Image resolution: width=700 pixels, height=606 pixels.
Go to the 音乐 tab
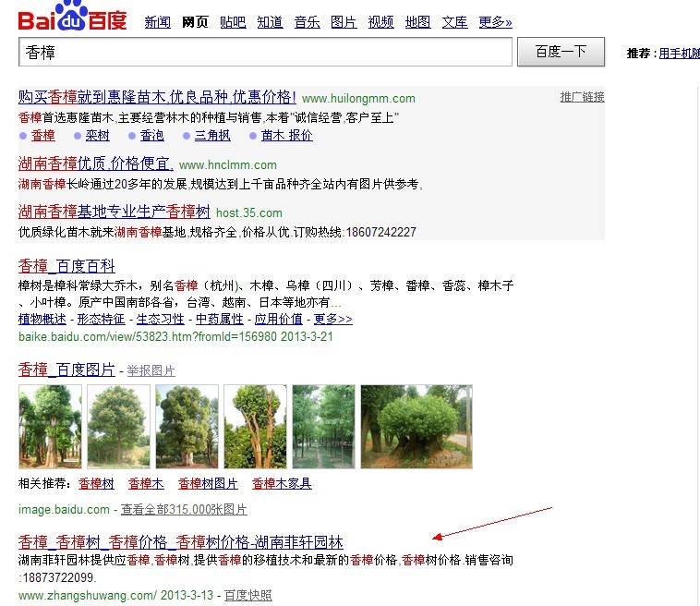point(308,22)
